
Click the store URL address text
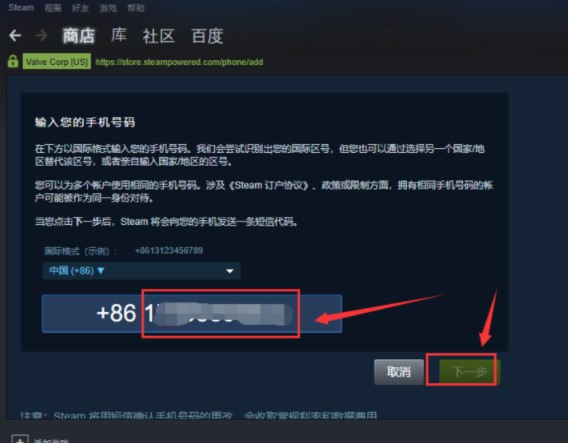pyautogui.click(x=179, y=62)
